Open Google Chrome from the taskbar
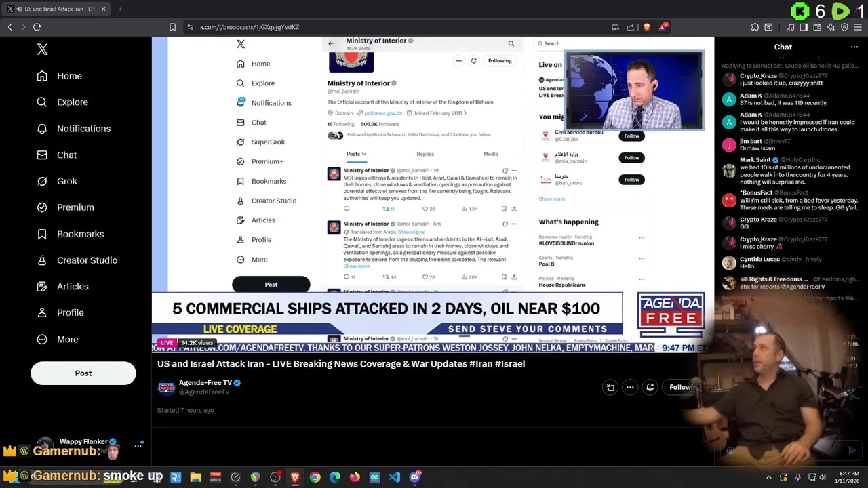Image resolution: width=868 pixels, height=488 pixels. tap(315, 477)
